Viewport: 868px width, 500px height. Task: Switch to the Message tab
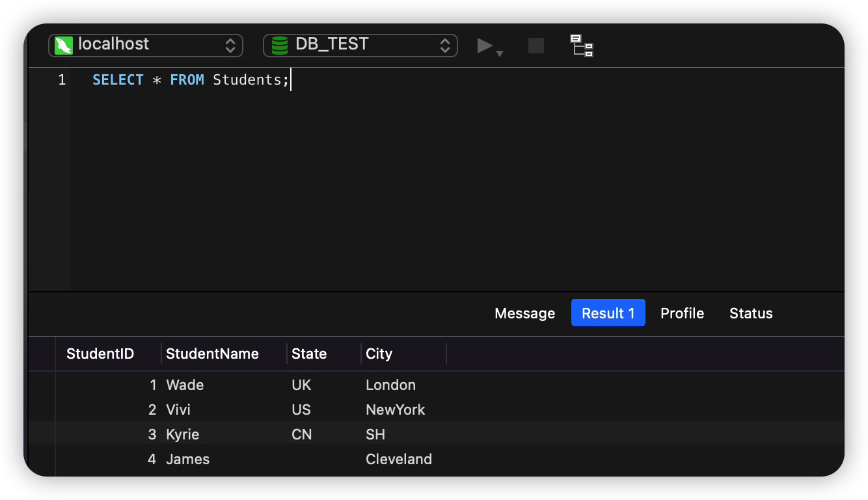(x=525, y=313)
